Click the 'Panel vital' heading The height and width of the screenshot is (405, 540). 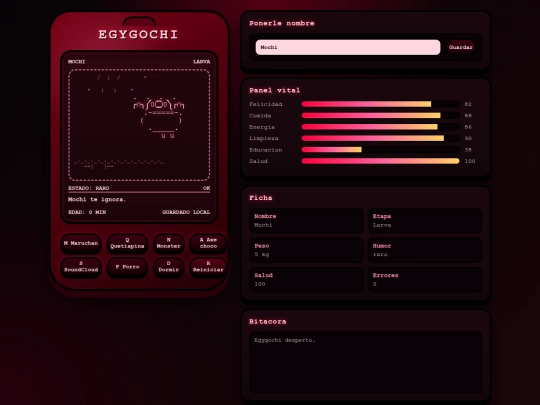274,91
